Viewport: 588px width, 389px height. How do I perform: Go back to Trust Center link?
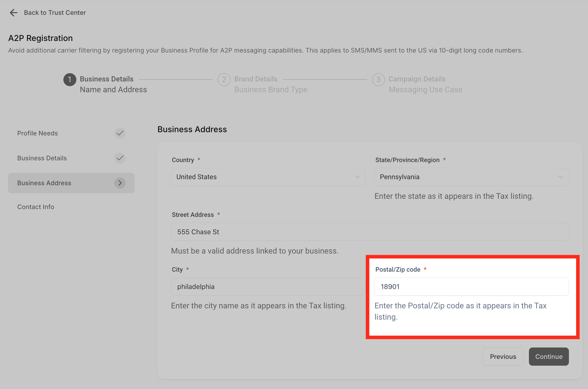coord(55,13)
